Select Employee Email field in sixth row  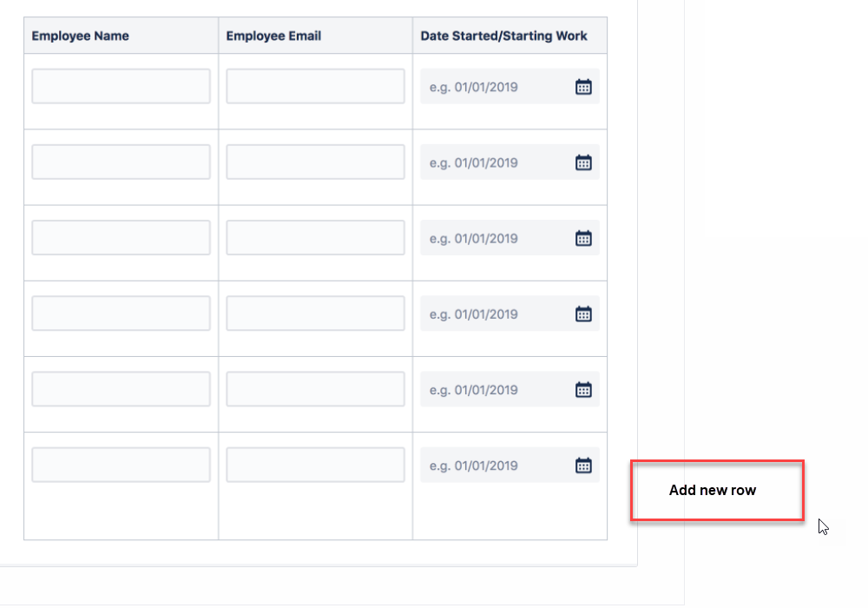click(x=315, y=465)
